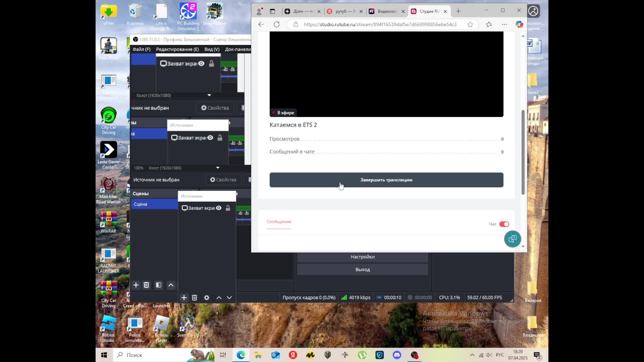Viewport: 644px width, 362px height.
Task: Lock the Захват экрана source
Action: coord(228,208)
